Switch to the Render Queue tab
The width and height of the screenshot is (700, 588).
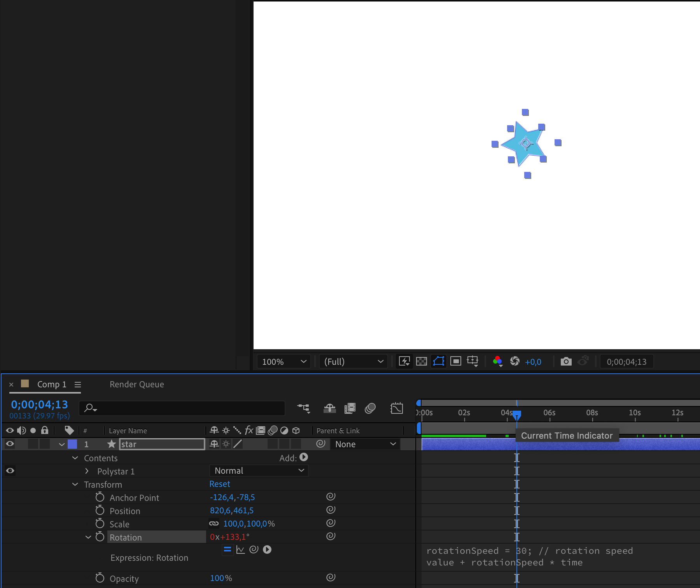tap(136, 385)
